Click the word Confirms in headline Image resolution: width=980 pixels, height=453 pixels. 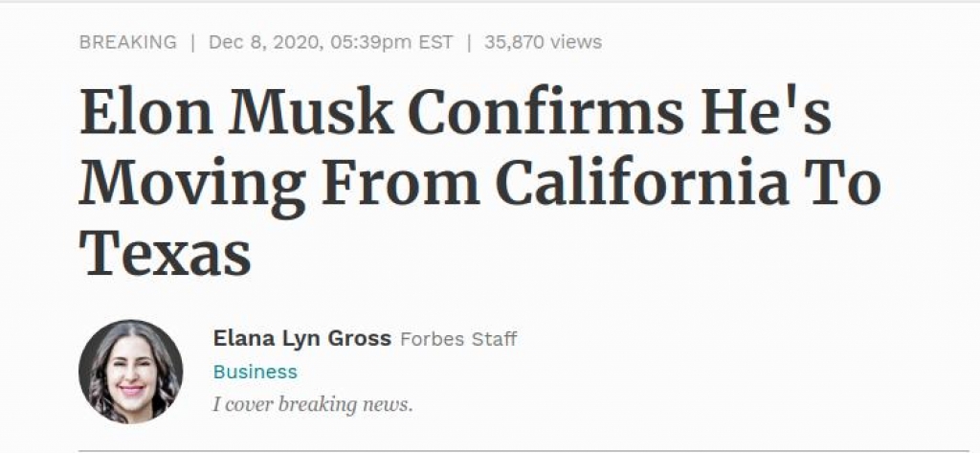pyautogui.click(x=546, y=111)
